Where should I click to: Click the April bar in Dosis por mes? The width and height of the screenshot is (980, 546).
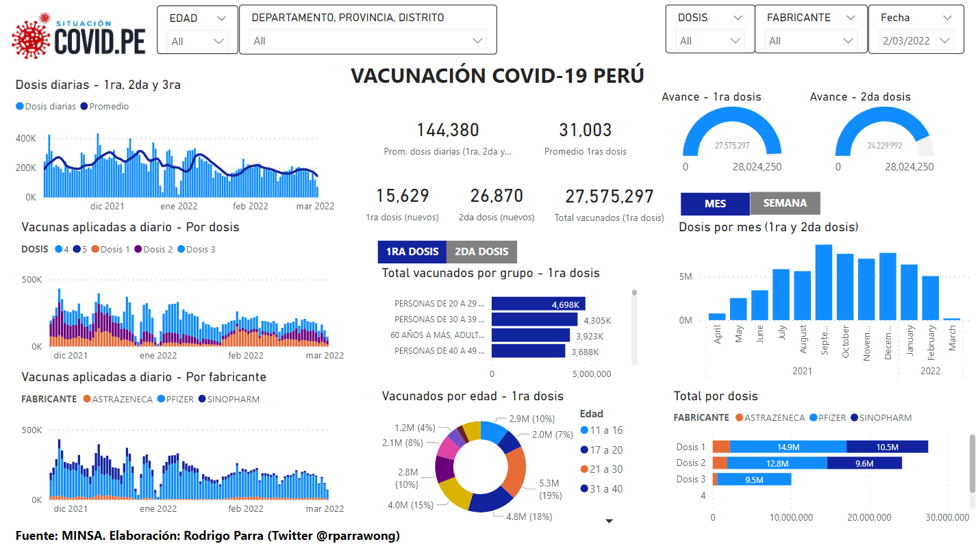(717, 317)
